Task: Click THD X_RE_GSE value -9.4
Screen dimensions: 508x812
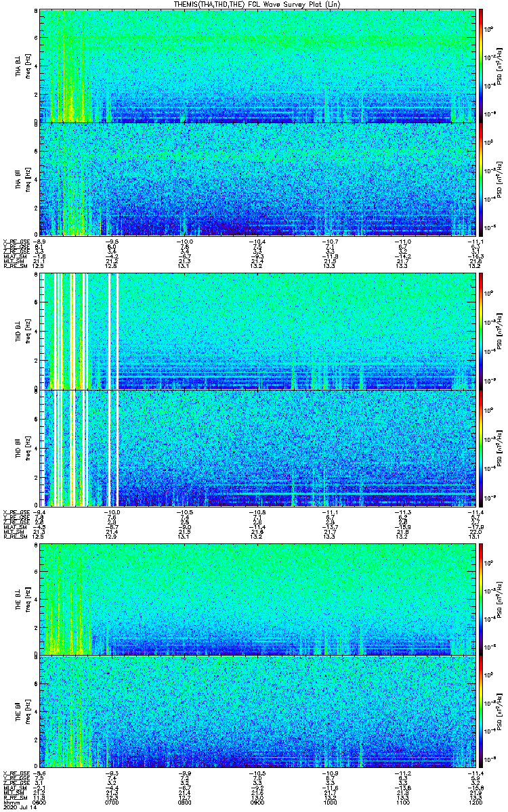Action: tap(40, 512)
